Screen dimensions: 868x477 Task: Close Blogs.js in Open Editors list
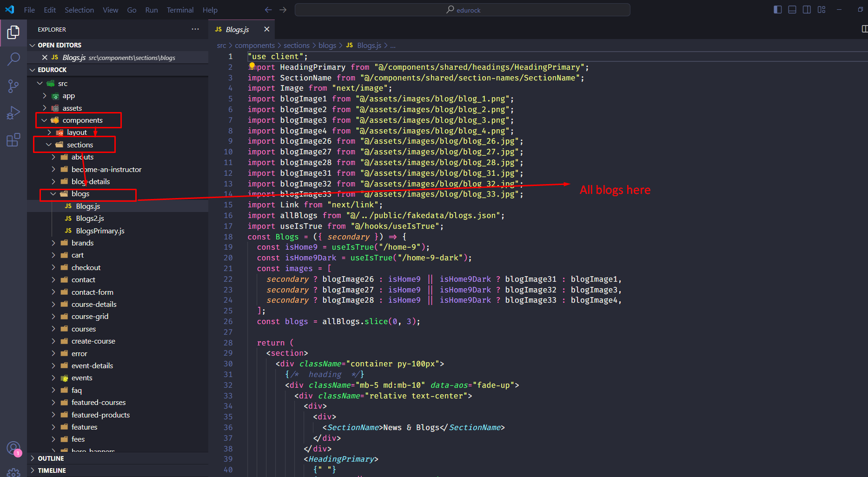tap(45, 57)
